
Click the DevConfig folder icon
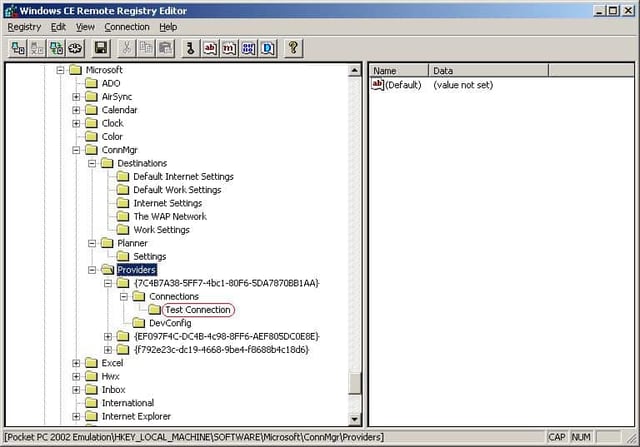point(139,323)
